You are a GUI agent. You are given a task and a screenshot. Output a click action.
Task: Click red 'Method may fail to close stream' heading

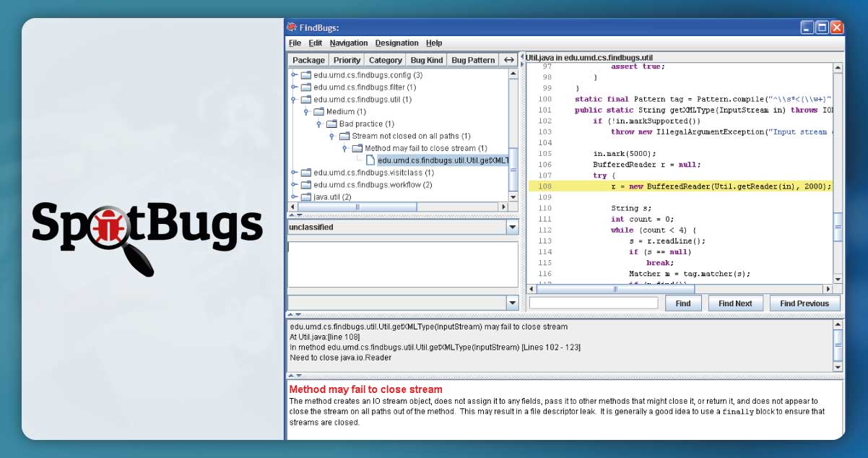pos(365,389)
